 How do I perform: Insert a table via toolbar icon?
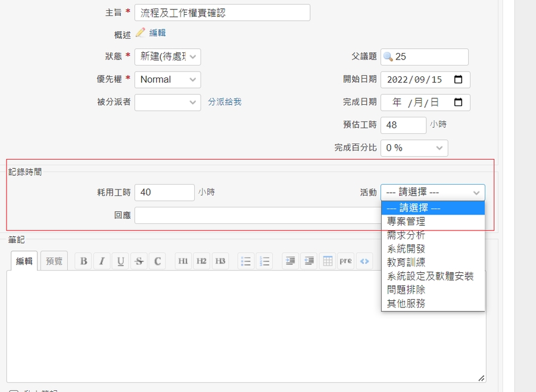(327, 261)
